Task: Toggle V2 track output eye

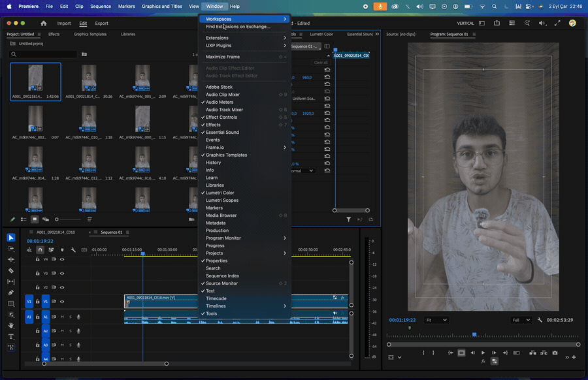Action: [x=62, y=287]
